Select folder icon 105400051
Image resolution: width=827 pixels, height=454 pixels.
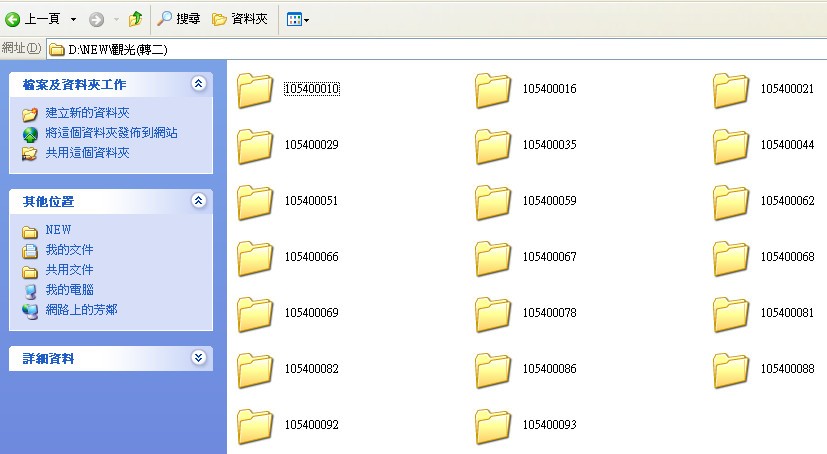point(255,202)
